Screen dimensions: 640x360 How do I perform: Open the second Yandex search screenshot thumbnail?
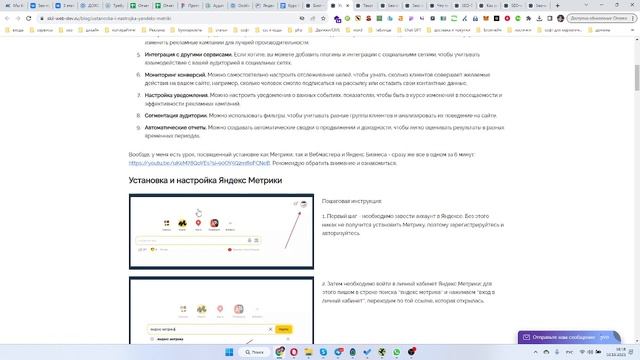pyautogui.click(x=221, y=310)
